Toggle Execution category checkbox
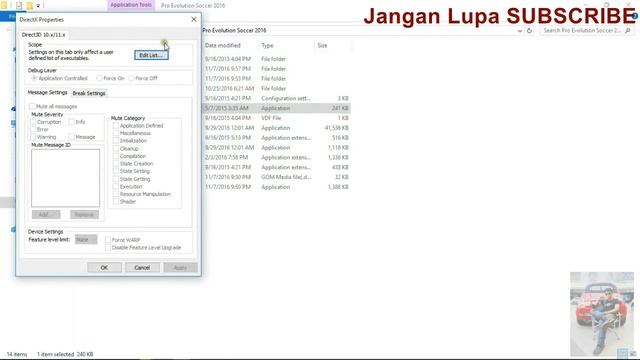This screenshot has width=640, height=360. [x=116, y=186]
